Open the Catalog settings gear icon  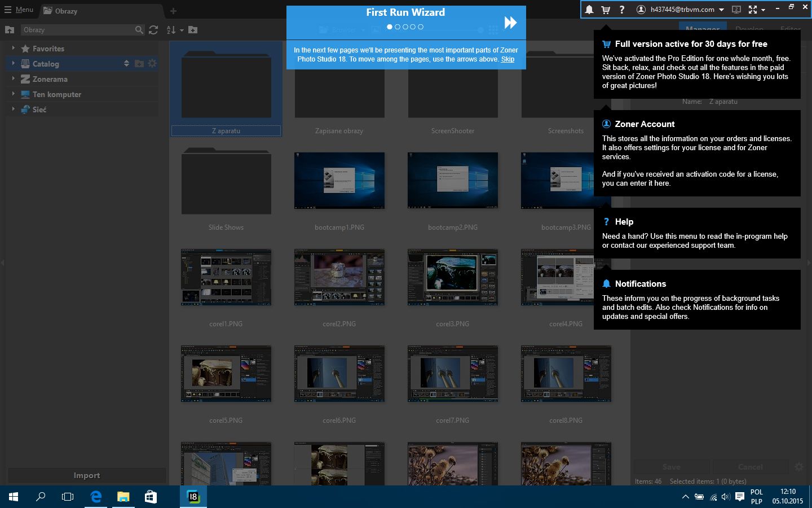click(152, 64)
